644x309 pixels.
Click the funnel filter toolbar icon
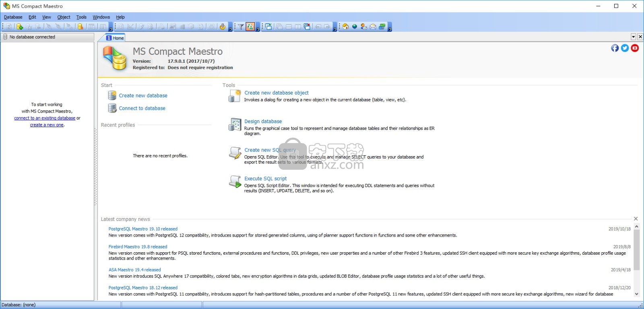(241, 27)
